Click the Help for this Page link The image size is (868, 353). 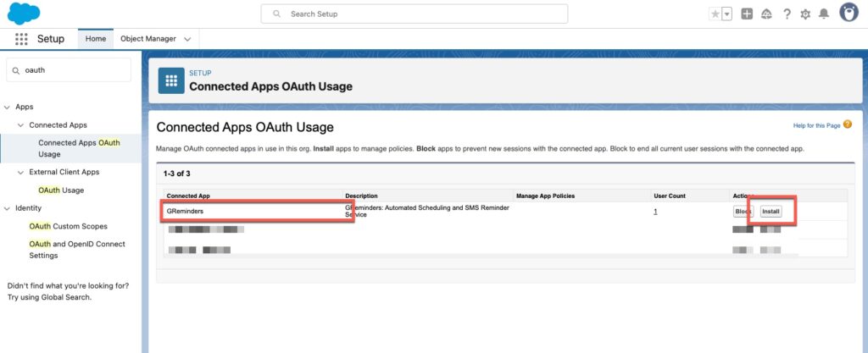pos(816,126)
